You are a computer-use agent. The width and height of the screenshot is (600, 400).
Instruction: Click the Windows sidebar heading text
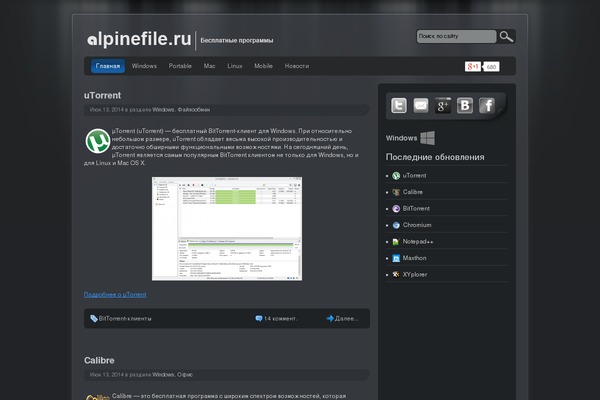click(401, 138)
